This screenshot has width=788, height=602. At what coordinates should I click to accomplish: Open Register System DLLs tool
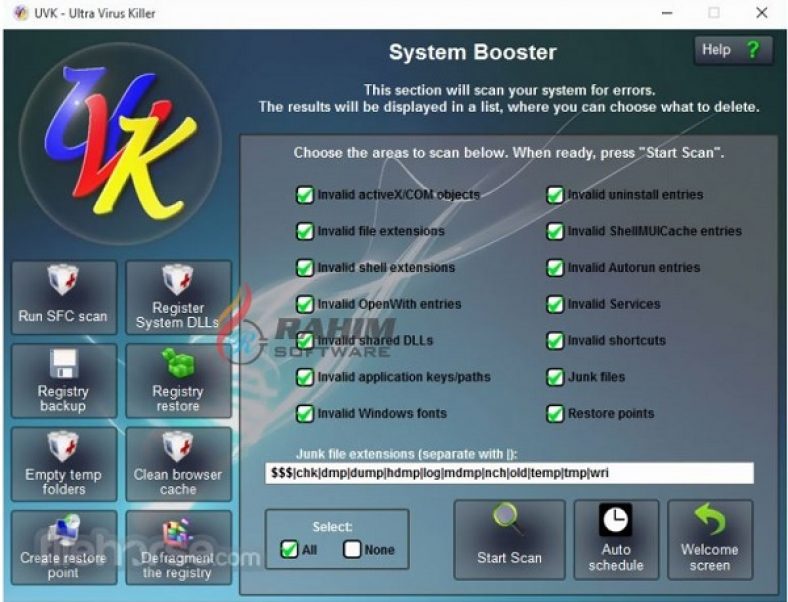tap(178, 297)
